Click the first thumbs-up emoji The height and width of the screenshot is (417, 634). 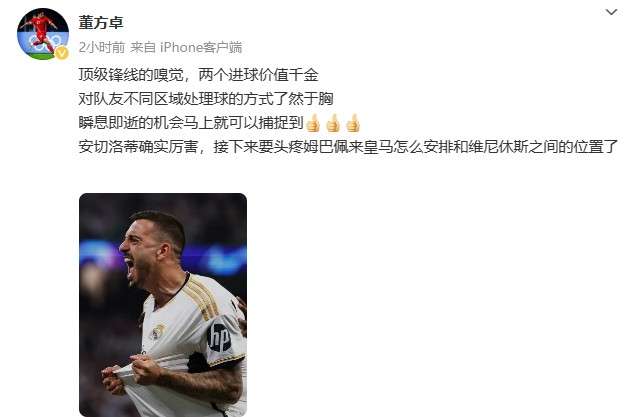click(313, 123)
